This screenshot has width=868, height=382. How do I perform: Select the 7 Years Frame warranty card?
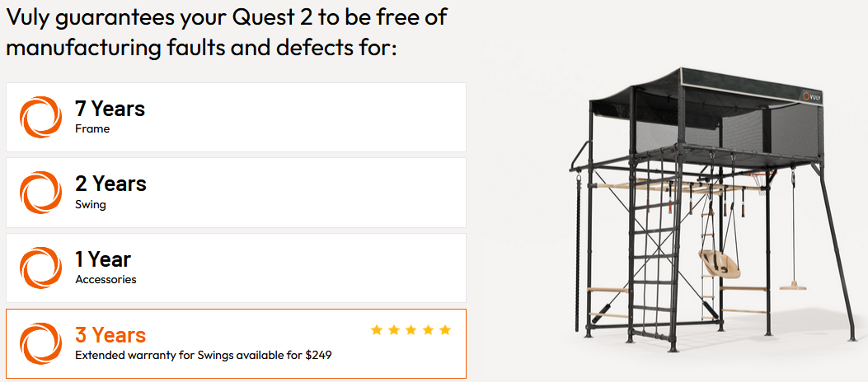pos(236,117)
